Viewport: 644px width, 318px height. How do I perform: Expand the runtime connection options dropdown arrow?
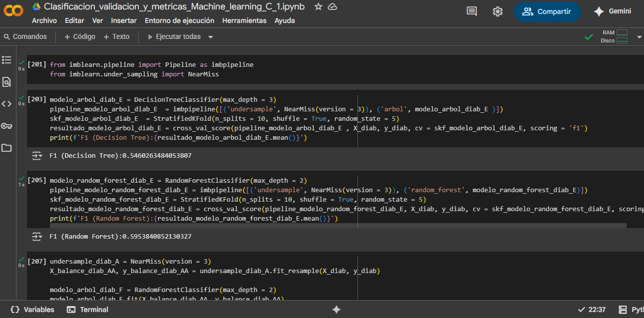click(640, 37)
